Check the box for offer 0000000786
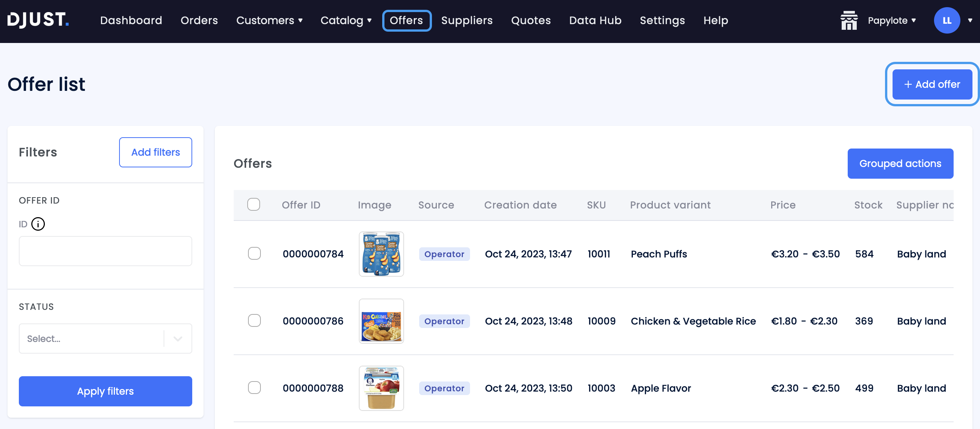980x429 pixels. tap(254, 320)
